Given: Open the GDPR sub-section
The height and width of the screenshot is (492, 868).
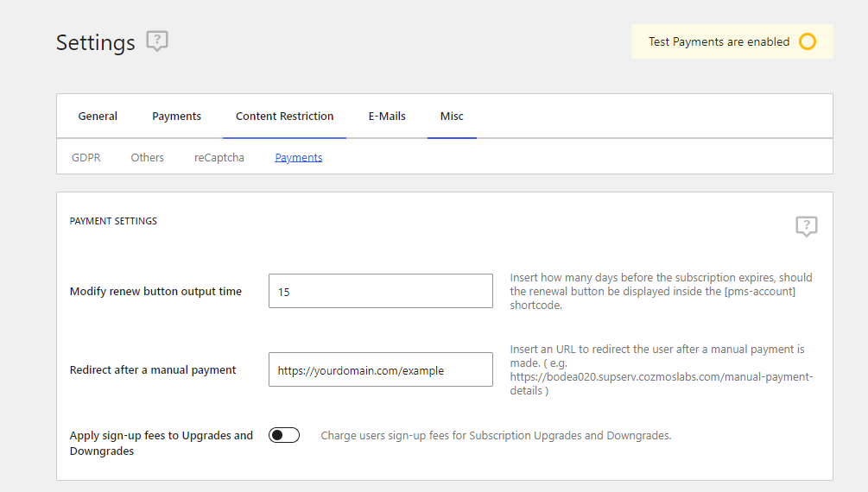Looking at the screenshot, I should click(86, 157).
